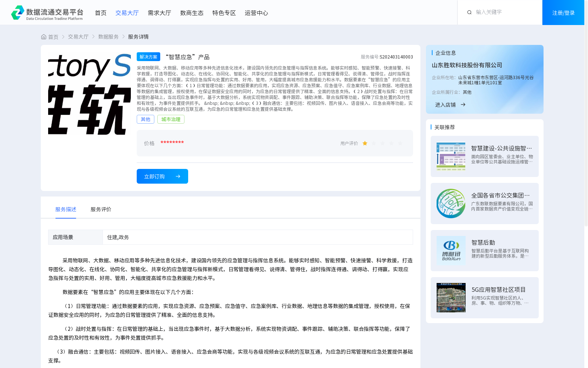This screenshot has height=368, width=588.
Task: Click the 住建,政务 scenario value
Action: click(118, 237)
